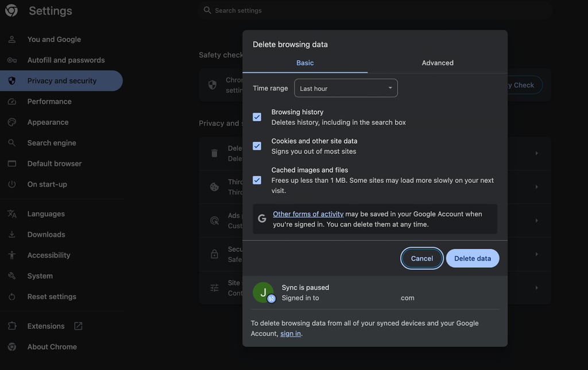This screenshot has width=588, height=370.
Task: Click the Extensions puzzle icon
Action: click(12, 326)
